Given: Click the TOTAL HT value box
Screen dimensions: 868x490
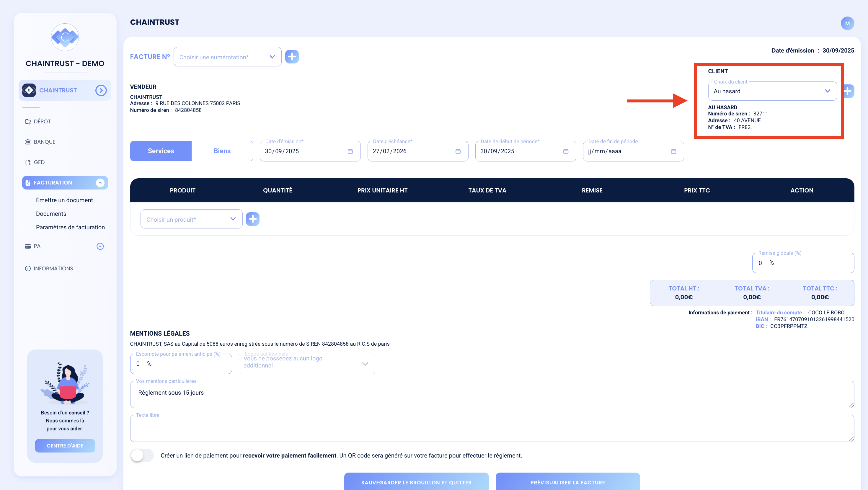Looking at the screenshot, I should coord(684,293).
